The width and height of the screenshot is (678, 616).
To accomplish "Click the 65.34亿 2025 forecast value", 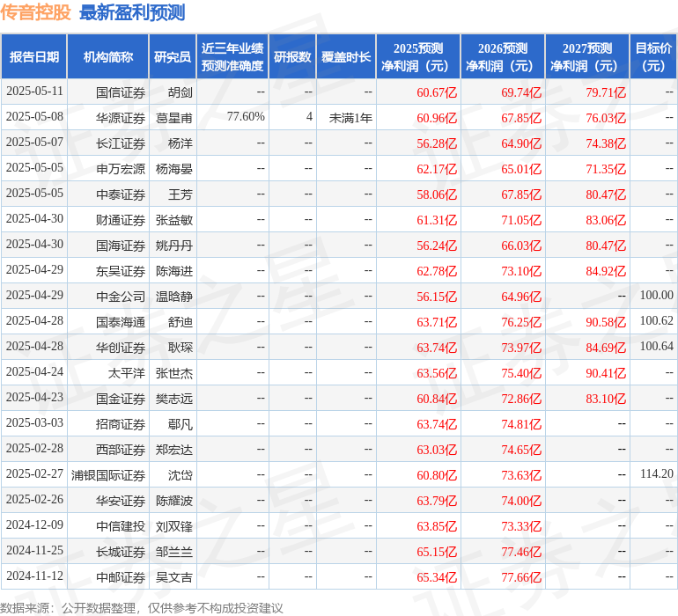I will [437, 577].
